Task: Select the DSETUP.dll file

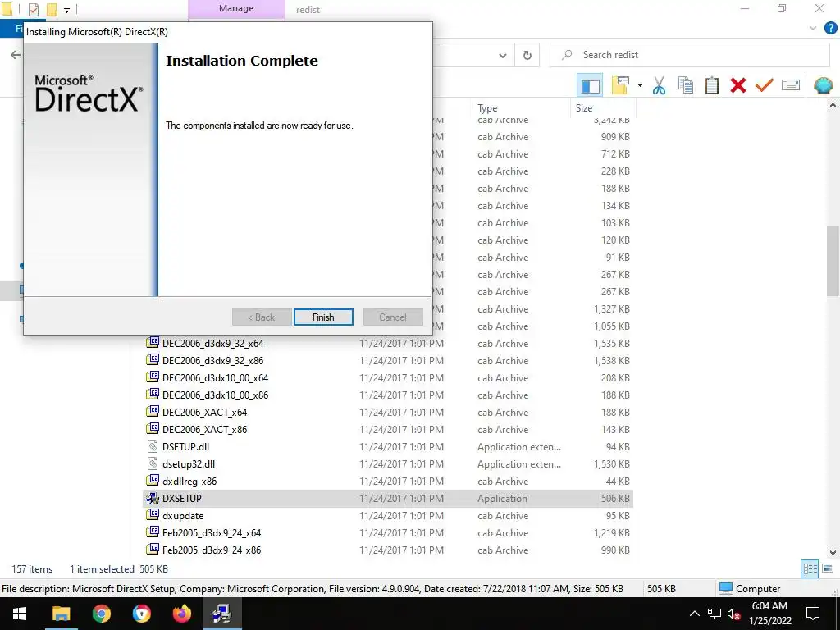Action: (388, 447)
